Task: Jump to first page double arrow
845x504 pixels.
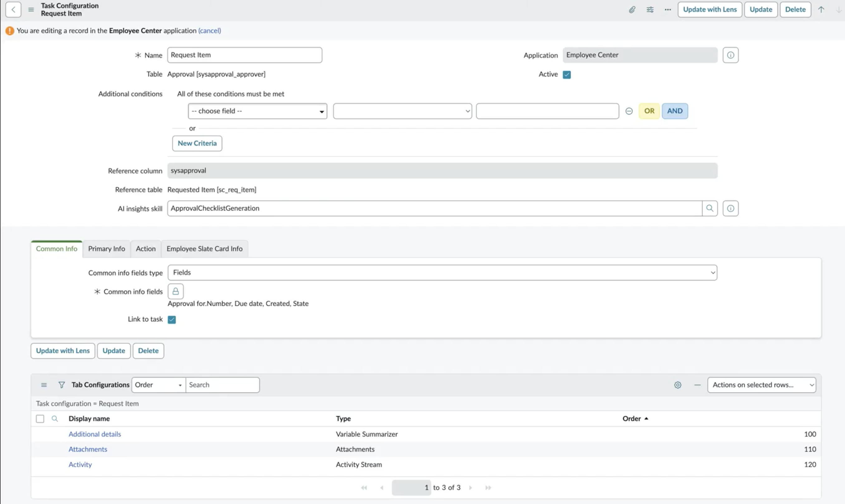Action: 364,487
